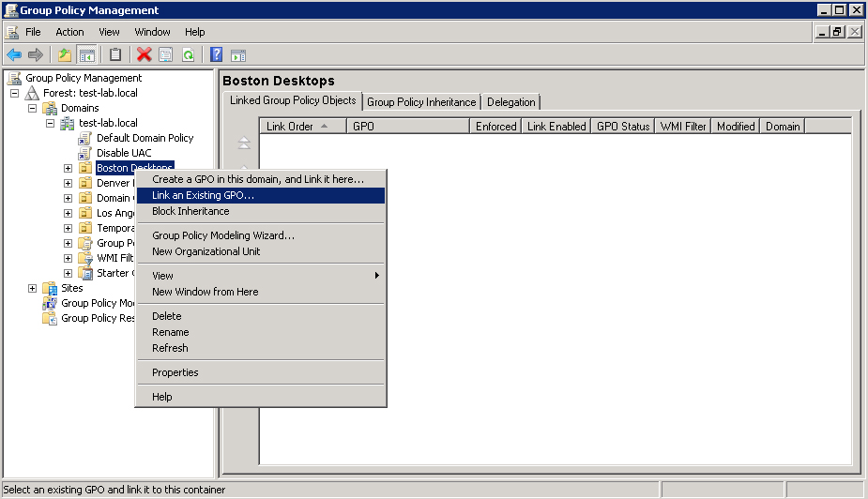This screenshot has height=499, width=868.
Task: Click the green Refresh toolbar icon
Action: coord(188,54)
